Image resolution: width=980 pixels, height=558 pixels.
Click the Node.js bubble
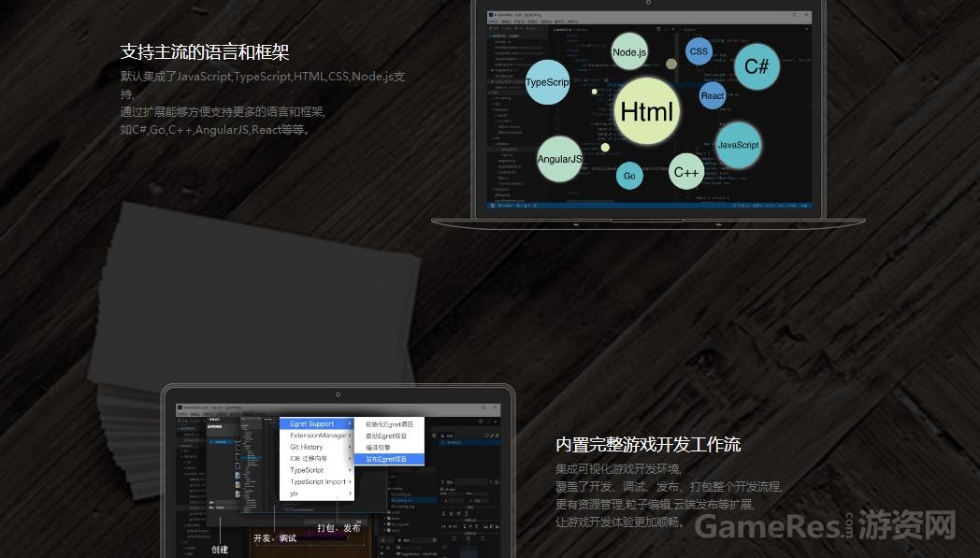(x=628, y=51)
